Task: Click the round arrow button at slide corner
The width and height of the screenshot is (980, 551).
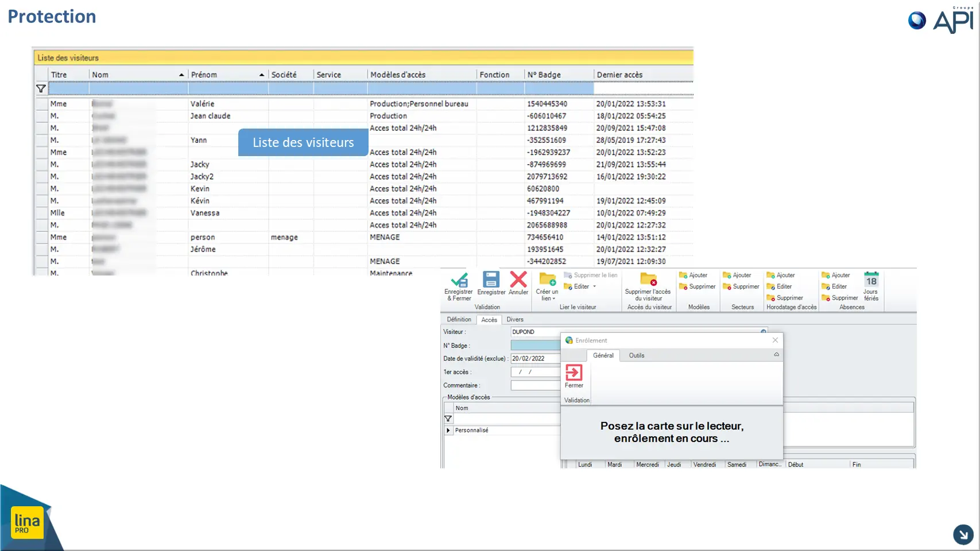Action: [963, 535]
